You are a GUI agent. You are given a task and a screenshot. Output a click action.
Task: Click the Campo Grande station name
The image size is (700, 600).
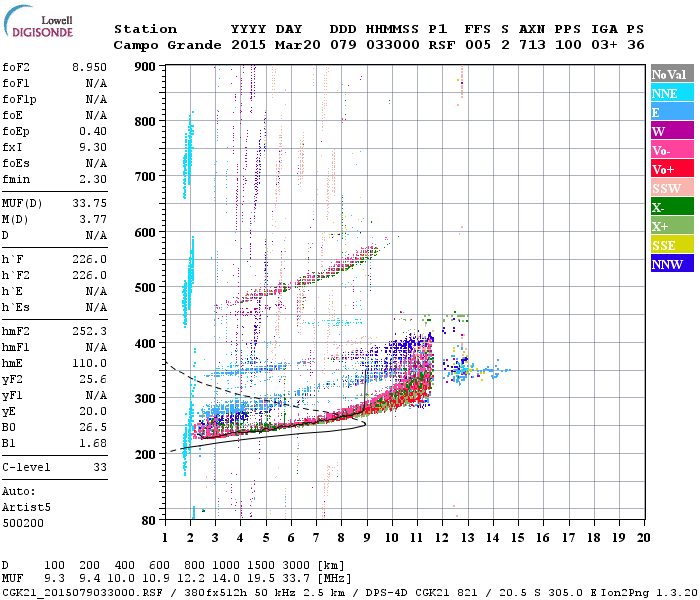click(x=167, y=45)
